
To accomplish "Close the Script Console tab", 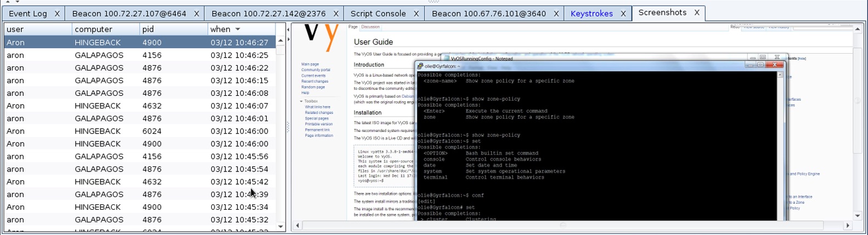I will pos(416,14).
